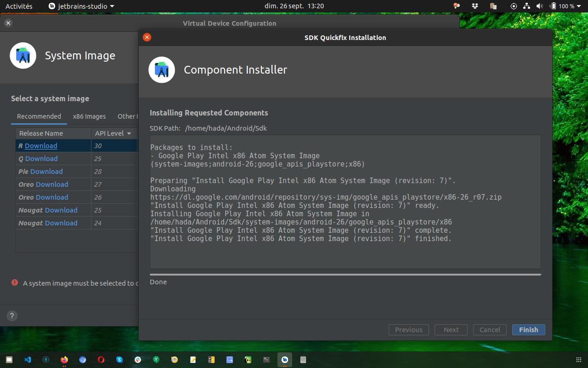
Task: Click the Dropbox tray icon
Action: [x=475, y=6]
